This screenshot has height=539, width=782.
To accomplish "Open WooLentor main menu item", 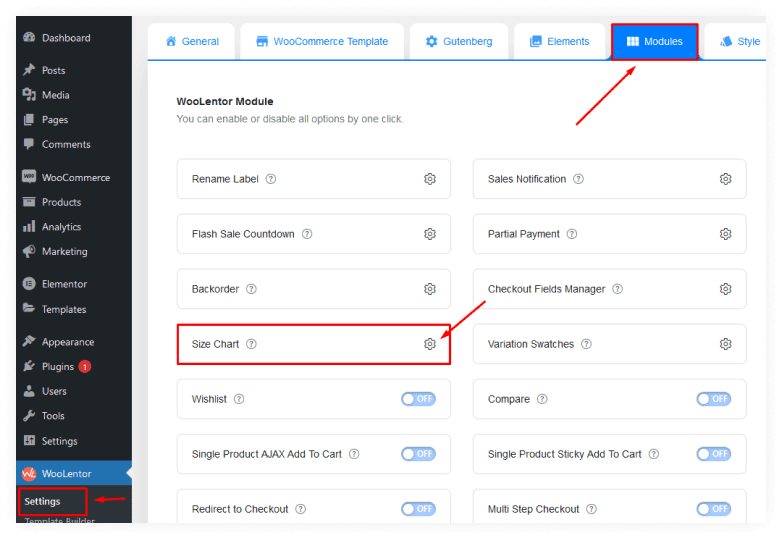I will coord(74,474).
